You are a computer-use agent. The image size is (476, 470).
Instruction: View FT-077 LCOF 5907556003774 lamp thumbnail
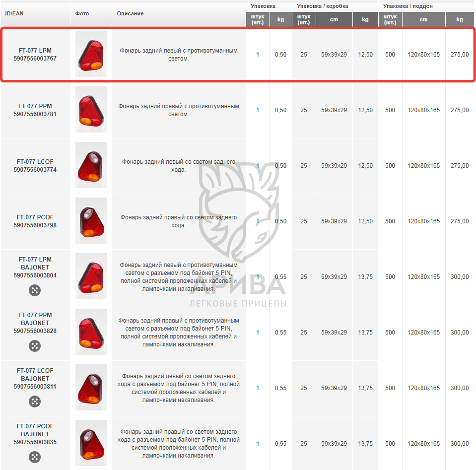[91, 165]
